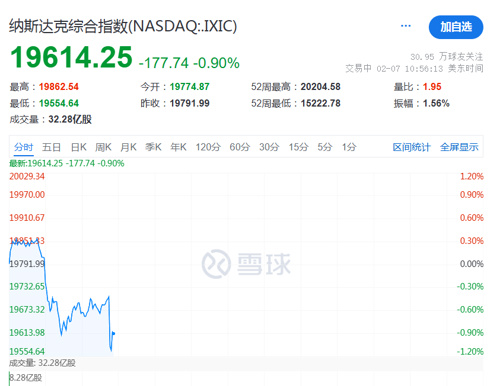Open the three-dot more options menu
Viewport: 500px width, 386px height.
click(405, 26)
